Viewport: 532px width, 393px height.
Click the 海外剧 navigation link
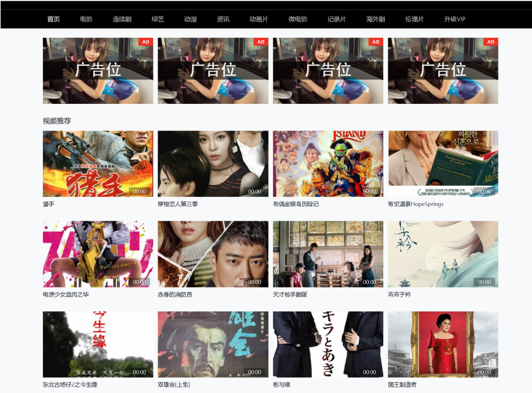coord(375,19)
